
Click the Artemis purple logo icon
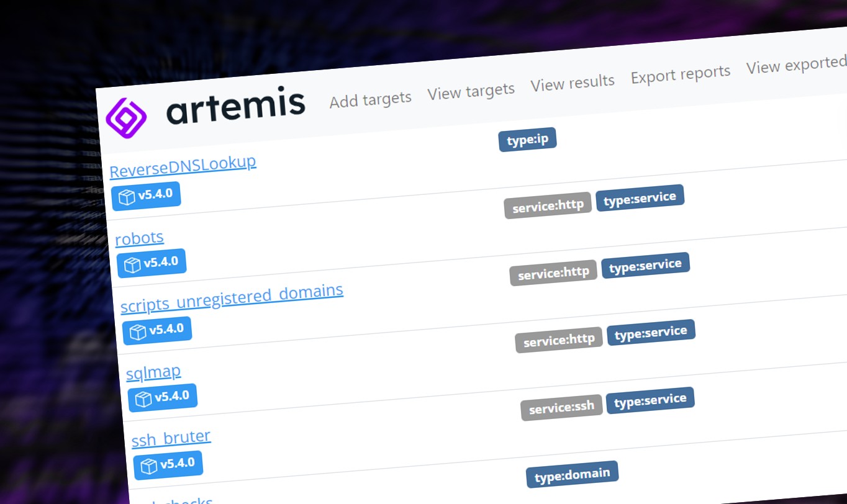(126, 117)
